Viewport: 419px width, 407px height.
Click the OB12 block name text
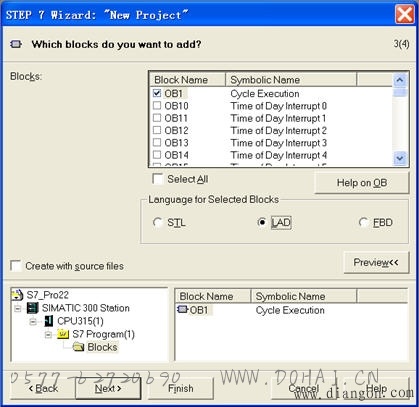(x=176, y=131)
